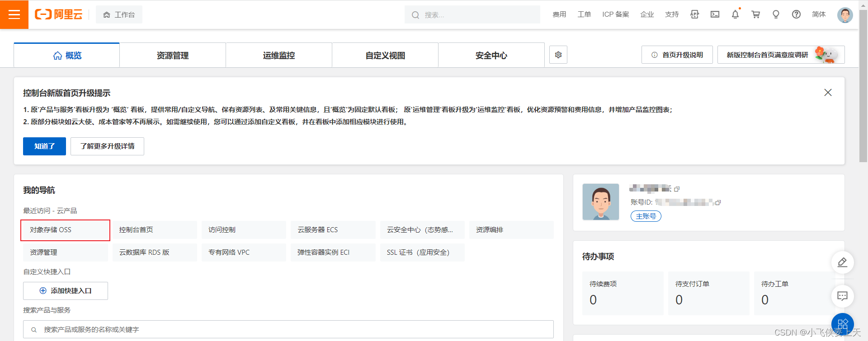Switch language via 简体
This screenshot has width=868, height=341.
point(819,14)
